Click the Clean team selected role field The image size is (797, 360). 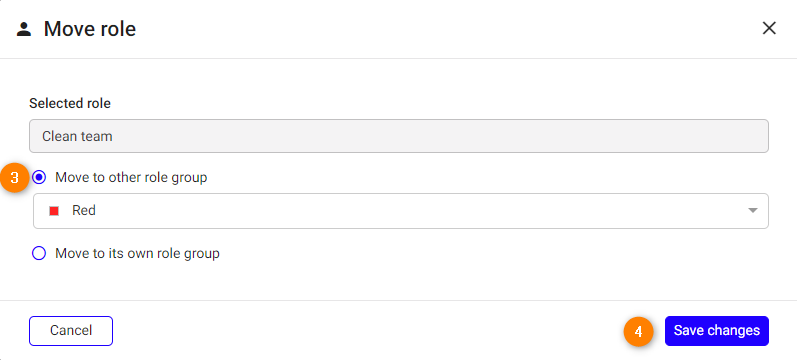coord(398,136)
